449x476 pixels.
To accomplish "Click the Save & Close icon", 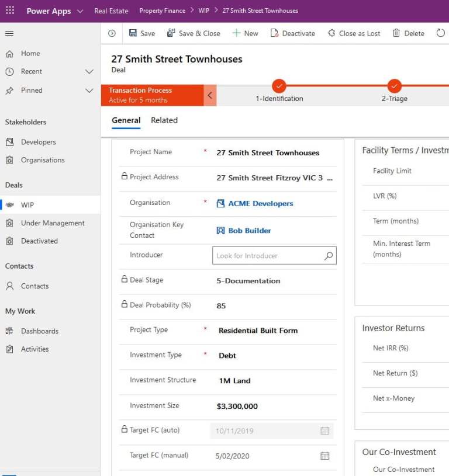I will (171, 33).
